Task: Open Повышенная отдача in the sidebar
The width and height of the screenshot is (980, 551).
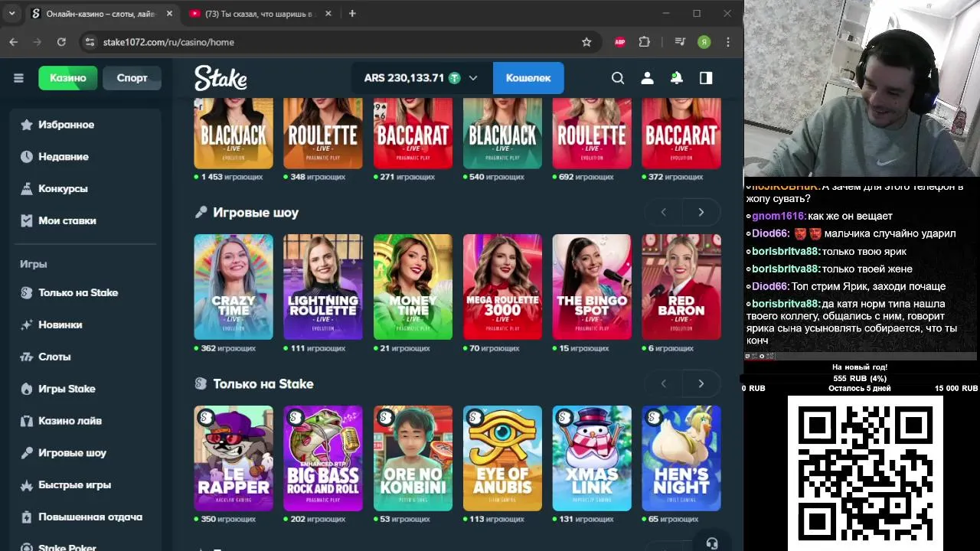Action: coord(86,517)
